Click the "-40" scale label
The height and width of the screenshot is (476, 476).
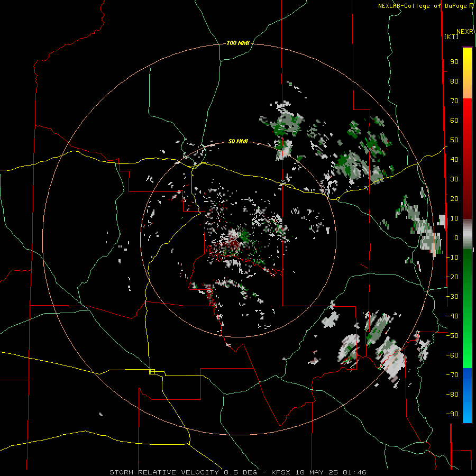452,316
